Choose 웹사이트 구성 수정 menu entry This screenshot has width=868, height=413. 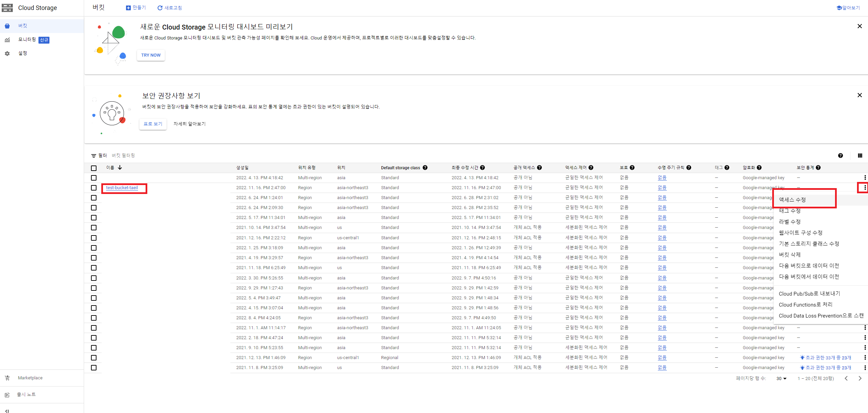click(821, 233)
